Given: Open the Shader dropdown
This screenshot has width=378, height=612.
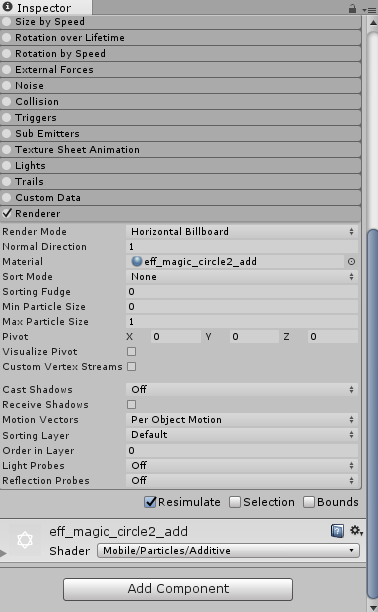Looking at the screenshot, I should point(228,551).
